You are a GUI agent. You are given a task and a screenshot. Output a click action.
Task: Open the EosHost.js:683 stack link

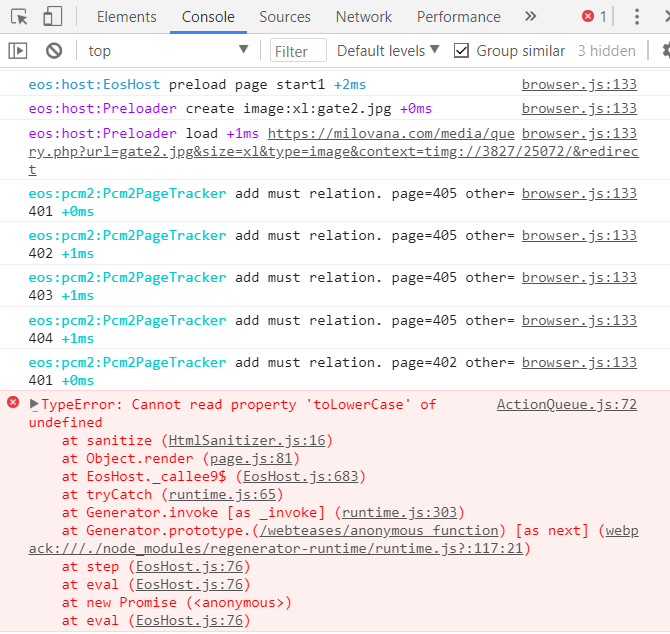tap(300, 476)
